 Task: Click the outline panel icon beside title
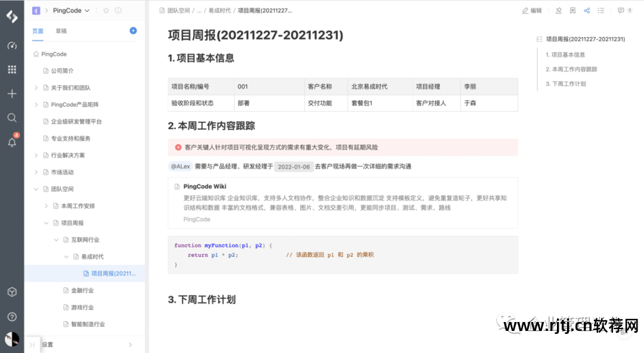[540, 39]
